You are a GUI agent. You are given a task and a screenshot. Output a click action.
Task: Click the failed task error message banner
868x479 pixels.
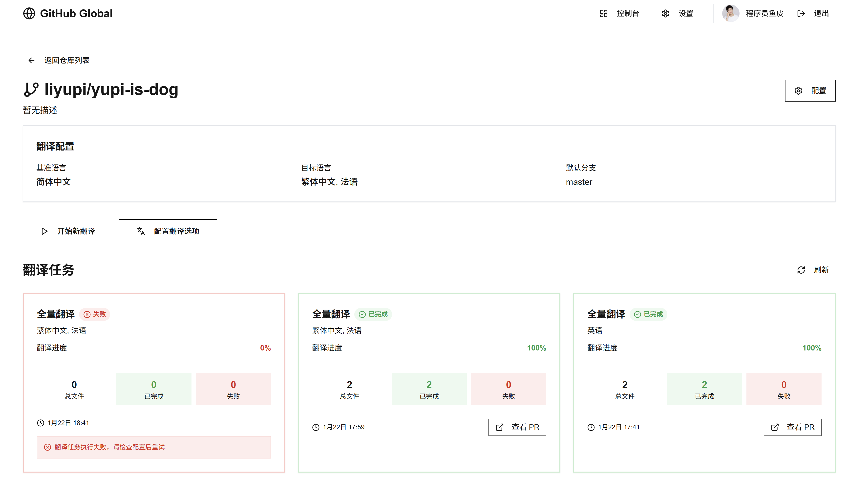click(154, 447)
